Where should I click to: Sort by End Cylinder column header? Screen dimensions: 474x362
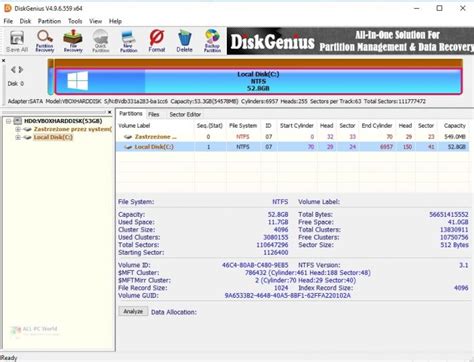click(x=377, y=126)
